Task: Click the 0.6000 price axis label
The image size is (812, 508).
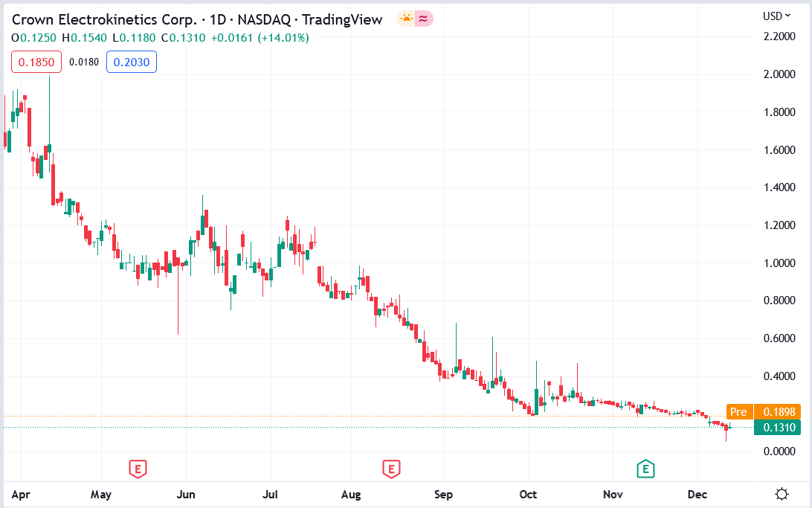Action: [x=779, y=338]
